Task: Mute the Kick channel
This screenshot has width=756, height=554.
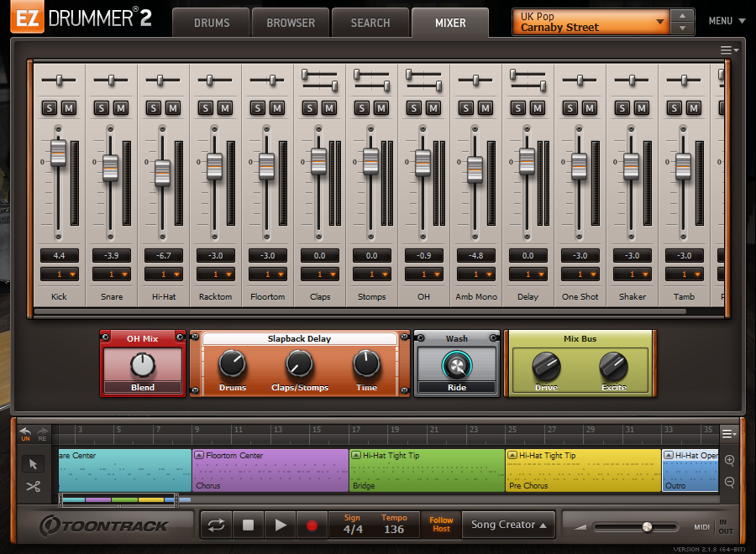Action: click(x=69, y=108)
